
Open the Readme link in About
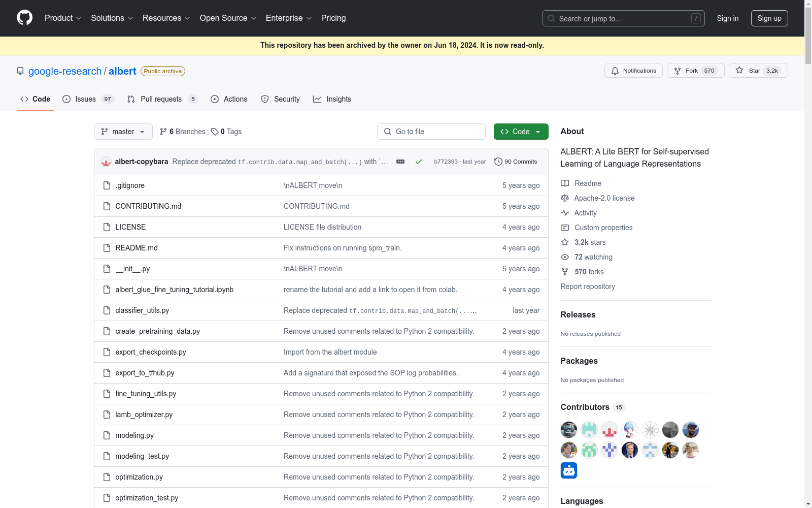tap(581, 183)
